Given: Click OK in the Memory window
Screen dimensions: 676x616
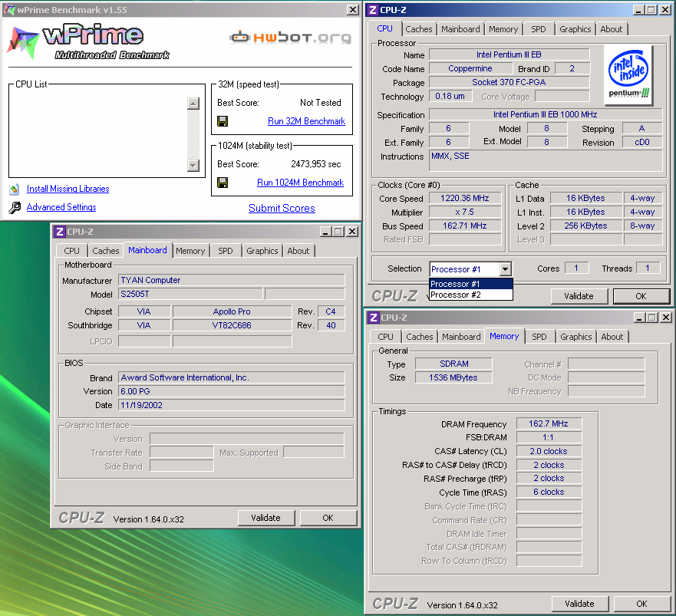Looking at the screenshot, I should (641, 604).
